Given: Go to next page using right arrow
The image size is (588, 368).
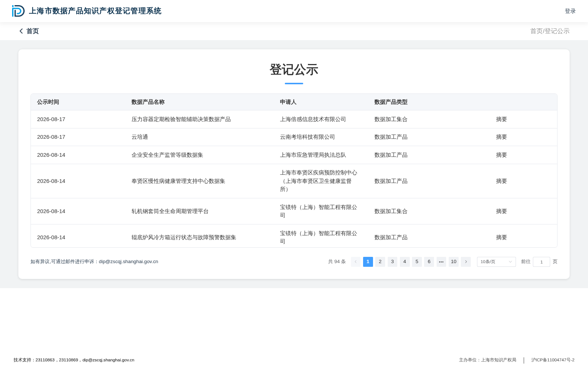Looking at the screenshot, I should click(x=466, y=262).
